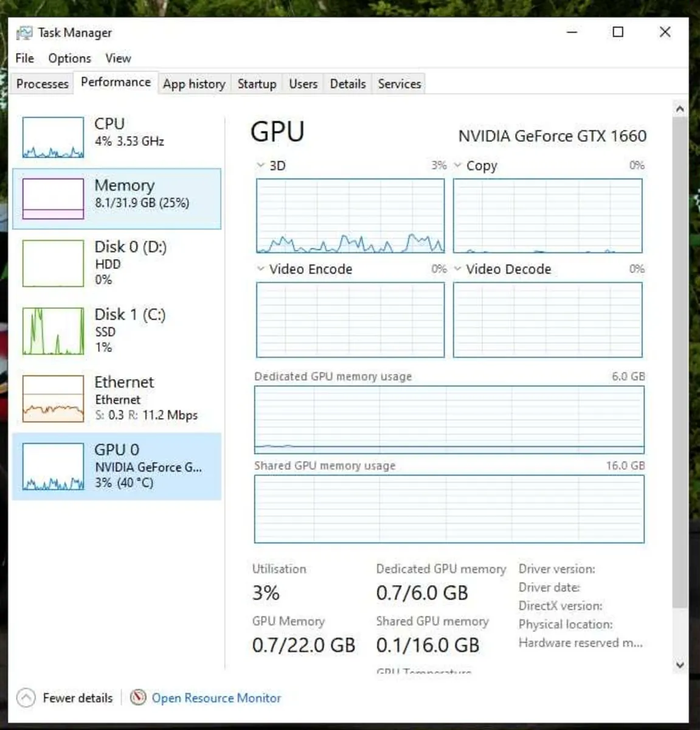The image size is (700, 730).
Task: Click the NVIDIA GeForce GTX 1660 title
Action: click(x=552, y=136)
